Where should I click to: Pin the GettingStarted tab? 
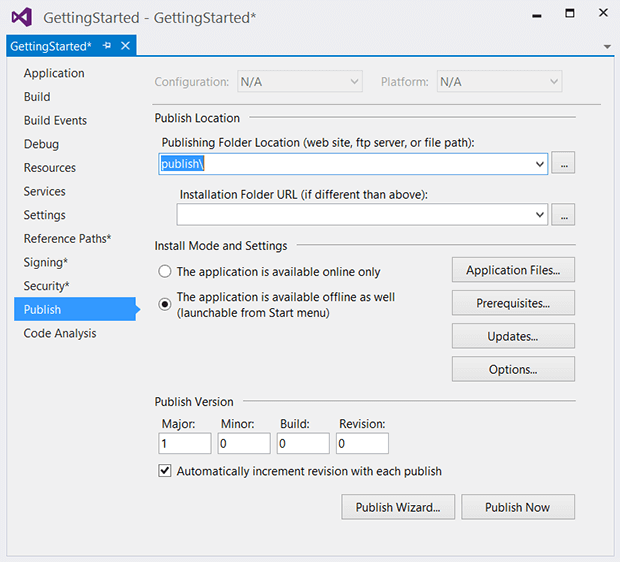pos(107,46)
